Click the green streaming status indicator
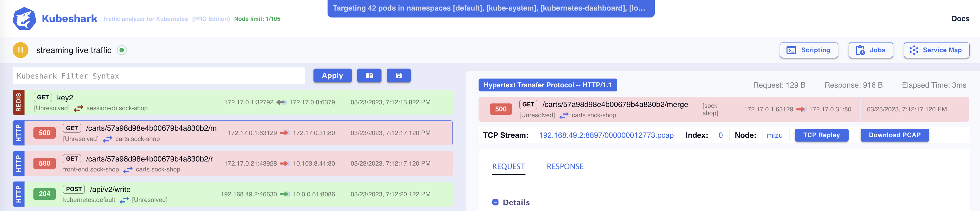This screenshot has height=211, width=980. pos(122,50)
